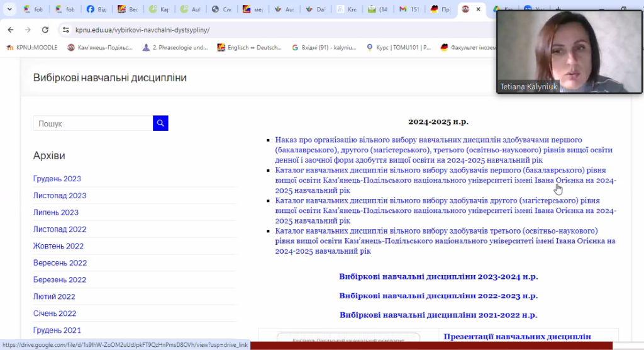Viewport: 644px width, 350px height.
Task: Close the currently active browser tab
Action: point(480,9)
